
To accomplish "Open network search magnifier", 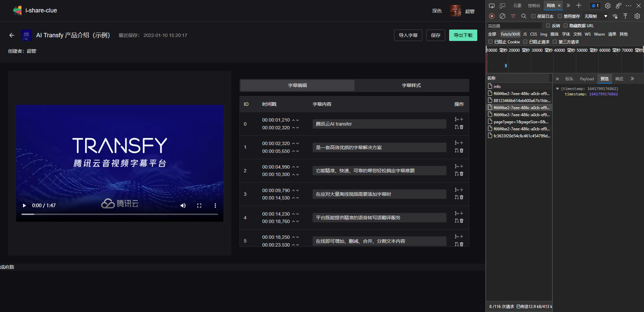I will point(524,16).
